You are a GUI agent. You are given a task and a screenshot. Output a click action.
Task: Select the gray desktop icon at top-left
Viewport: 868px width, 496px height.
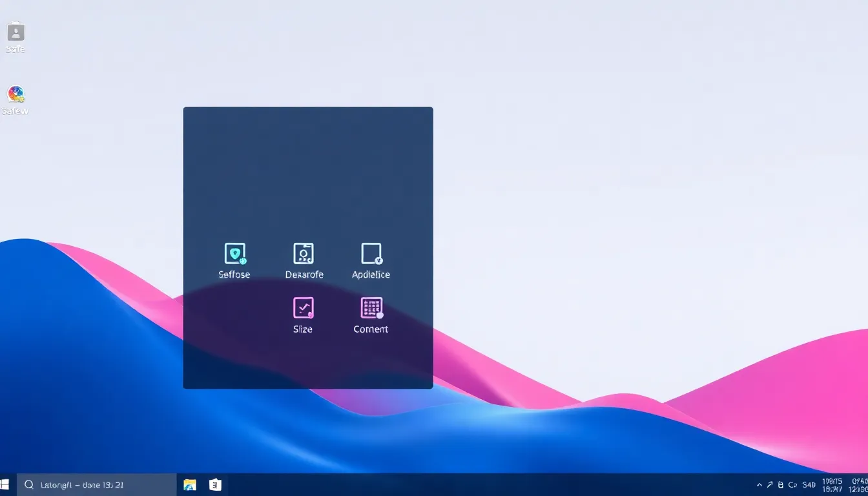click(x=15, y=32)
